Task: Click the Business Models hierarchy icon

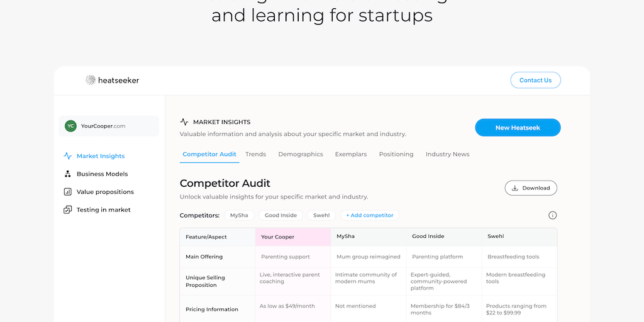Action: (x=67, y=174)
